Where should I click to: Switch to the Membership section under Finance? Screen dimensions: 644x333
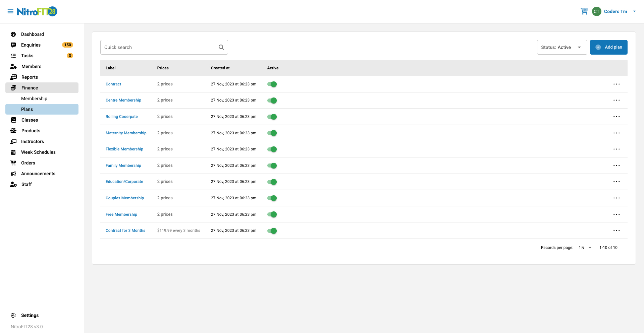[34, 98]
